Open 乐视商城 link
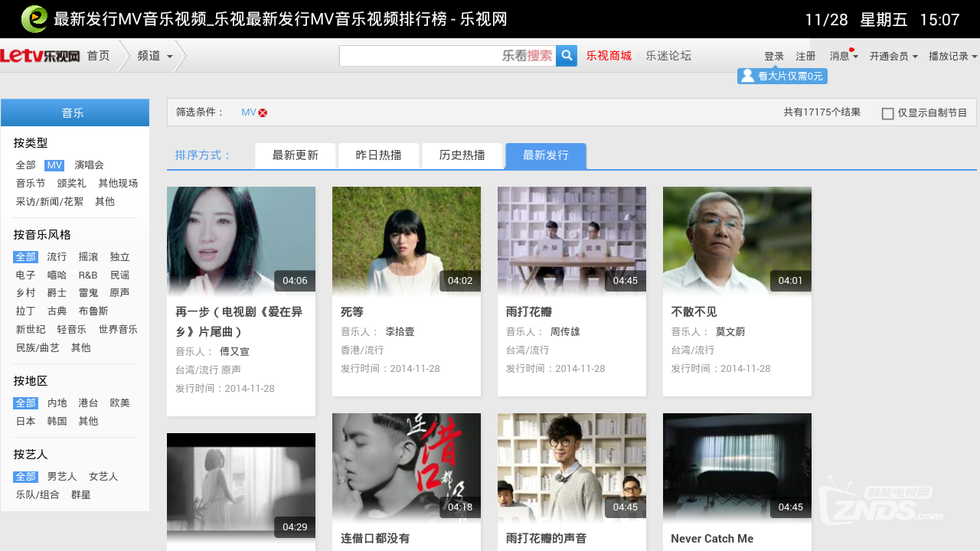980x551 pixels. pyautogui.click(x=609, y=56)
